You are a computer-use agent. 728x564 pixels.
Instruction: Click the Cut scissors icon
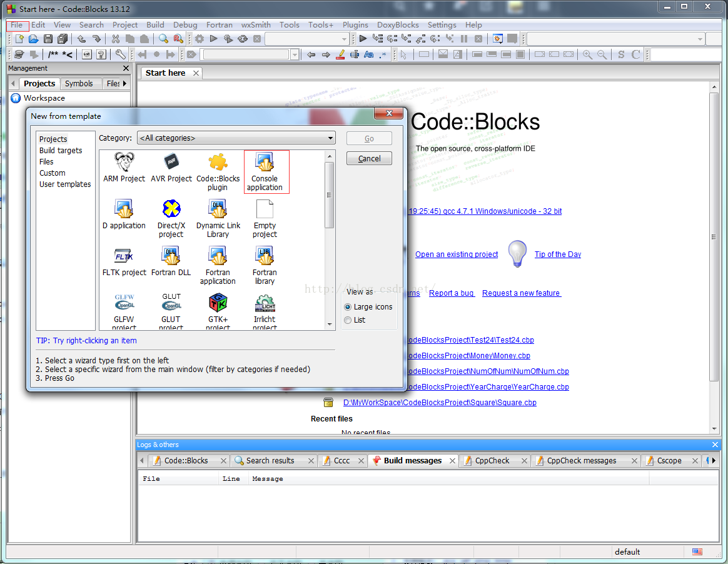tap(116, 39)
